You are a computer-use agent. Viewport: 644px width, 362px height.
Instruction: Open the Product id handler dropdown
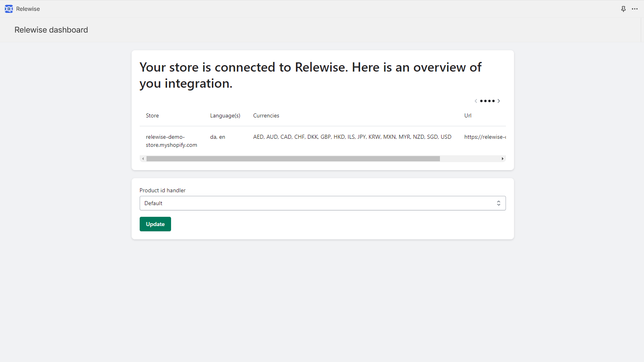pos(322,203)
